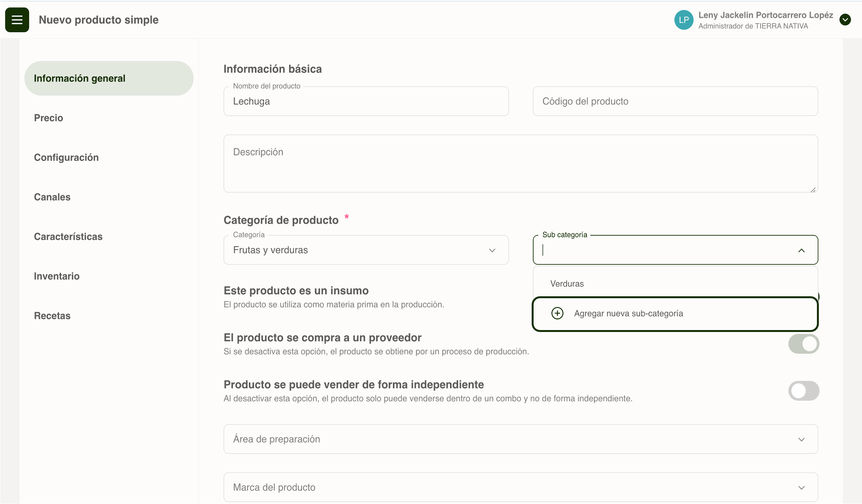Enable 'Producto se puede vender de forma independiente'
This screenshot has width=862, height=504.
(803, 391)
